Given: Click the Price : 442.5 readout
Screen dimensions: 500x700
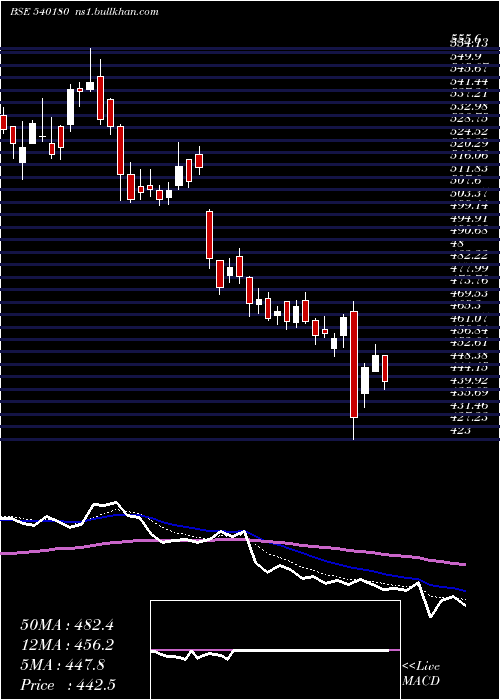Looking at the screenshot, I should [x=66, y=685].
